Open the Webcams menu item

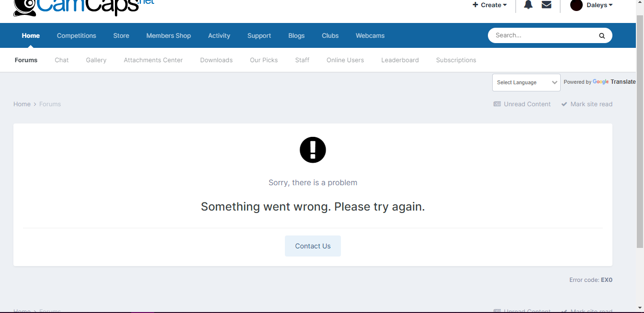point(370,35)
